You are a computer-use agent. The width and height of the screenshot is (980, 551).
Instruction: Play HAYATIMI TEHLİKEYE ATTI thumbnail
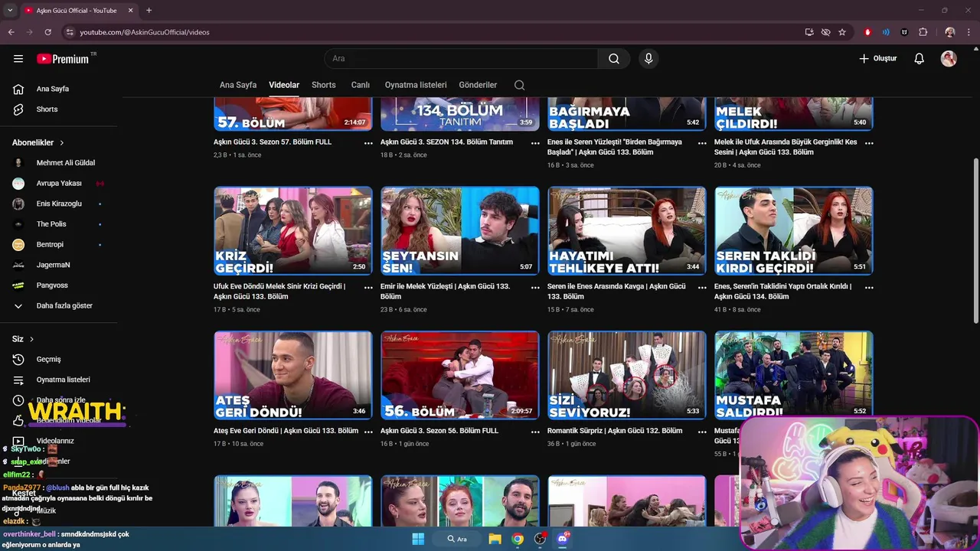point(627,231)
